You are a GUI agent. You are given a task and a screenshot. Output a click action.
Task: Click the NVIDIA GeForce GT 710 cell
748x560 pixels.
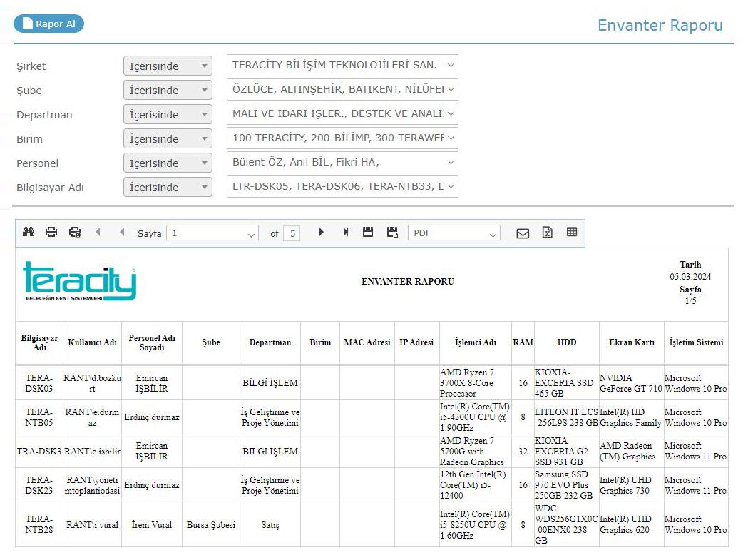631,383
